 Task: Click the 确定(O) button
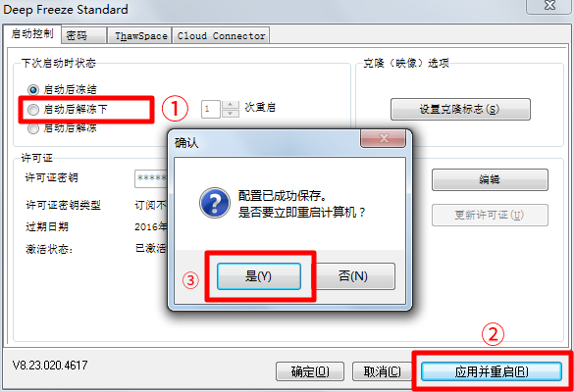coord(310,371)
